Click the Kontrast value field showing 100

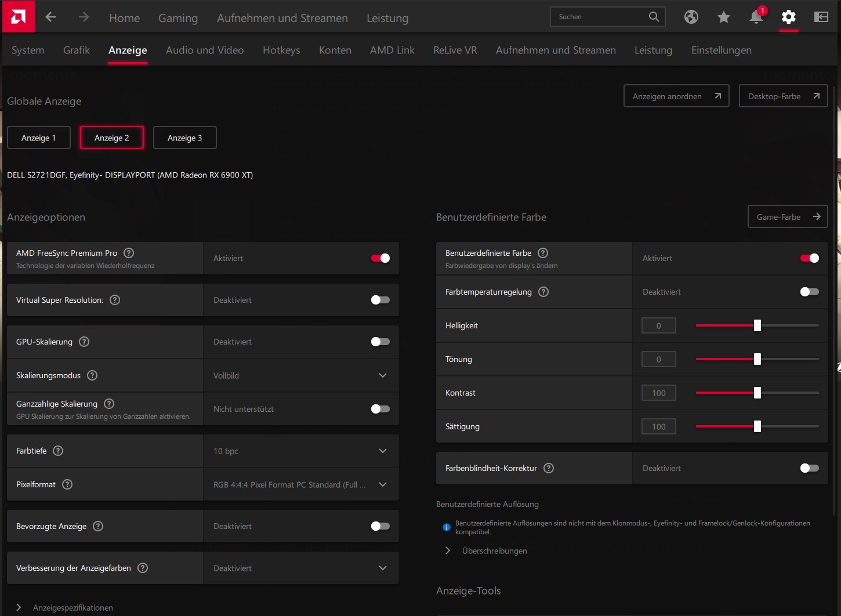tap(659, 393)
